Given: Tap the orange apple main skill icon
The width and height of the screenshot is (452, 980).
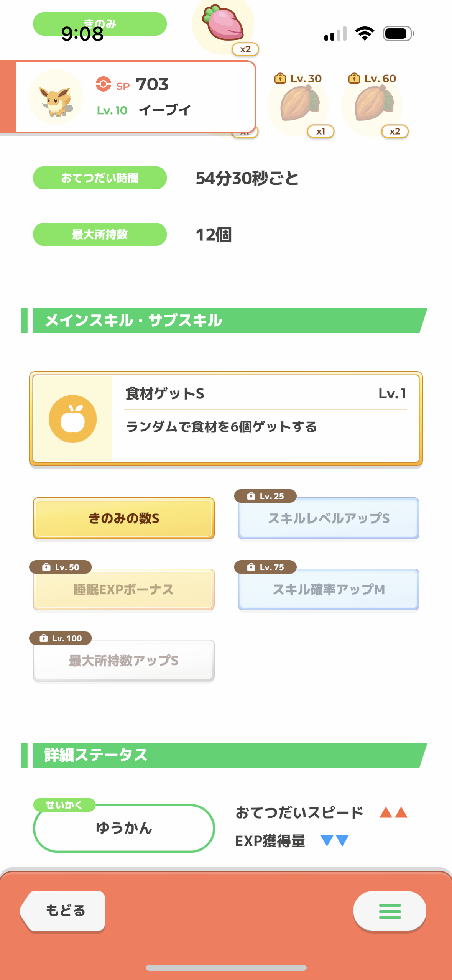Looking at the screenshot, I should (x=73, y=419).
